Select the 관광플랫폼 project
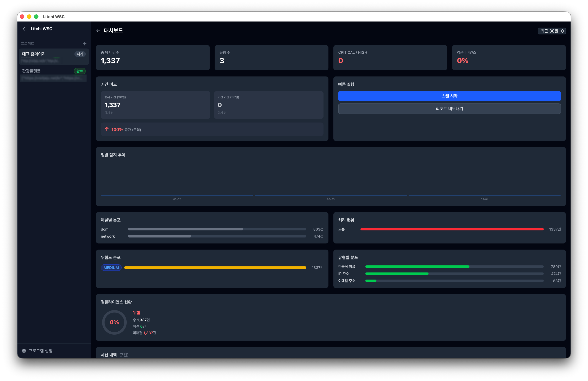This screenshot has height=381, width=588. tap(31, 71)
